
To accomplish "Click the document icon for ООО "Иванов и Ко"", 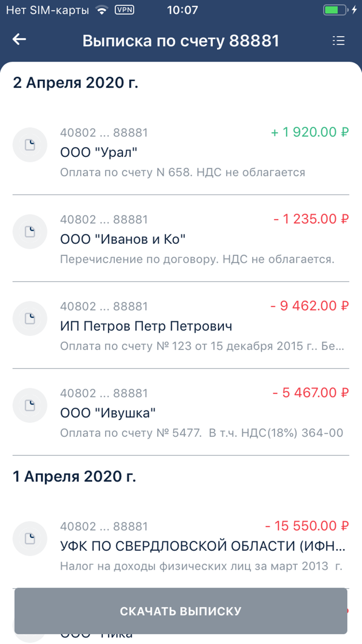I will pyautogui.click(x=29, y=231).
